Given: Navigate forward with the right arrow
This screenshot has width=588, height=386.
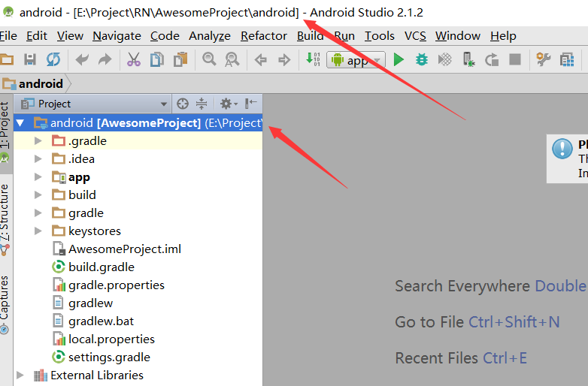Looking at the screenshot, I should (x=284, y=59).
